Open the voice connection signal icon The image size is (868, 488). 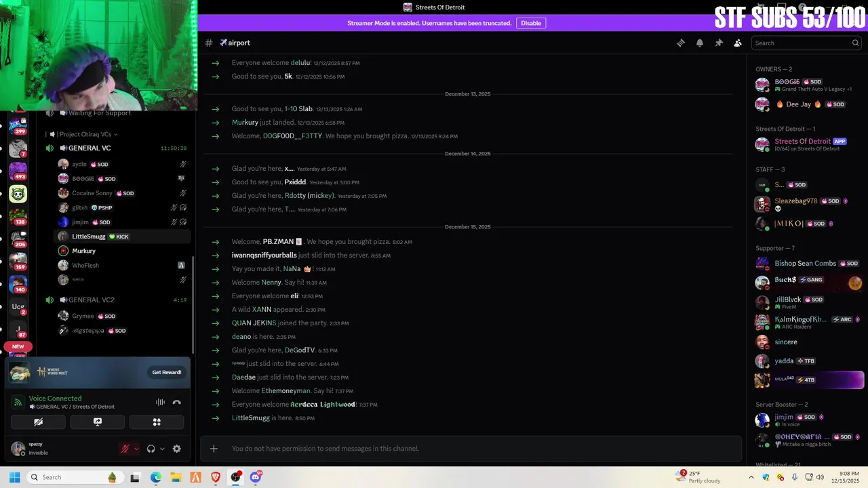tap(18, 403)
